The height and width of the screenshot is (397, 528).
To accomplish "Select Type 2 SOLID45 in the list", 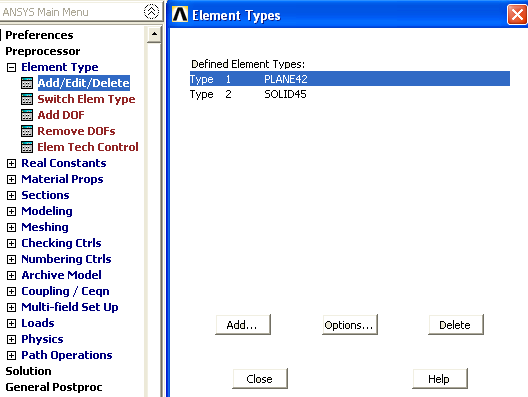I will coord(350,94).
